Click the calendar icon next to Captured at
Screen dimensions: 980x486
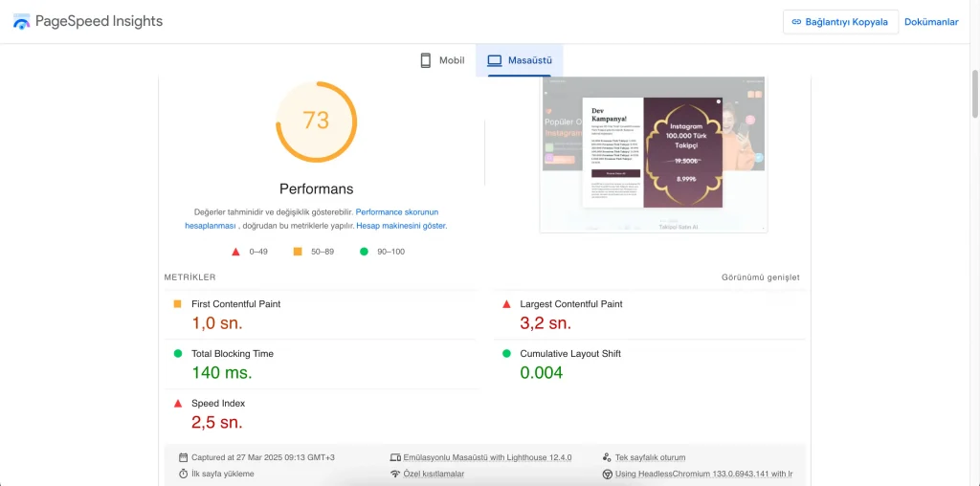[183, 457]
